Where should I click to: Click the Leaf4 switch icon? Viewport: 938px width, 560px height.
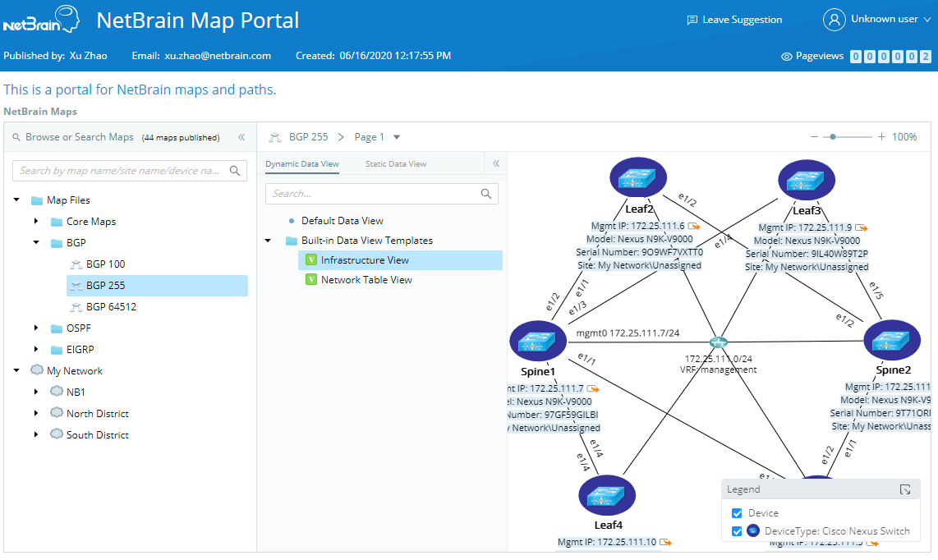click(607, 495)
